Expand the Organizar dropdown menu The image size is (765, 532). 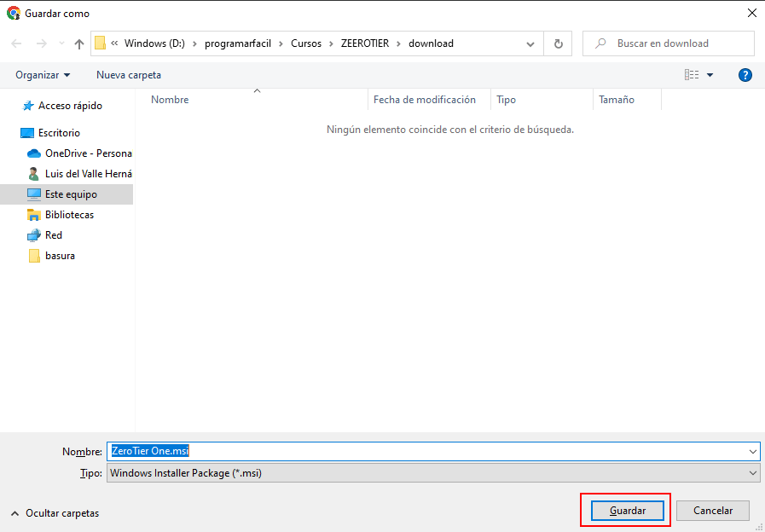tap(43, 75)
